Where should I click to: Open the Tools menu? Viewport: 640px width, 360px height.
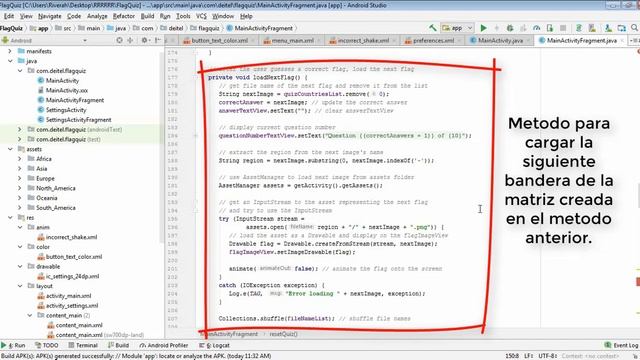tap(183, 16)
